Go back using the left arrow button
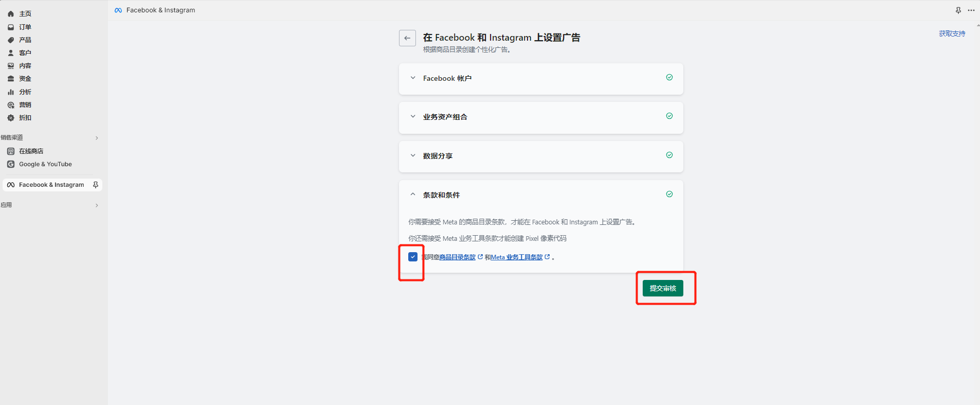Image resolution: width=980 pixels, height=405 pixels. [407, 38]
